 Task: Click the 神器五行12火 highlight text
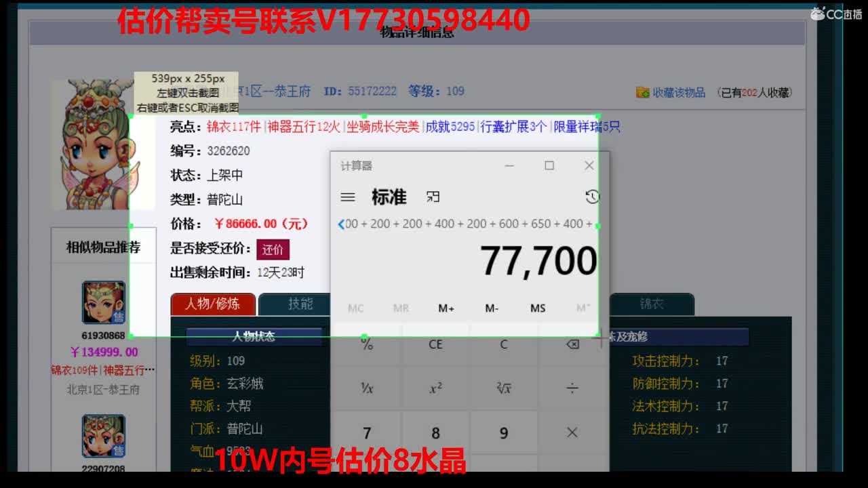click(304, 127)
